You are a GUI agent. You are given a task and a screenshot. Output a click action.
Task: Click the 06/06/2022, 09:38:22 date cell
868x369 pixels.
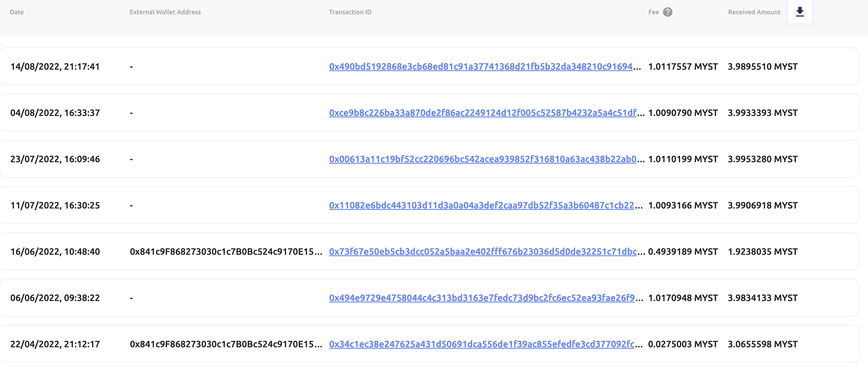coord(55,298)
